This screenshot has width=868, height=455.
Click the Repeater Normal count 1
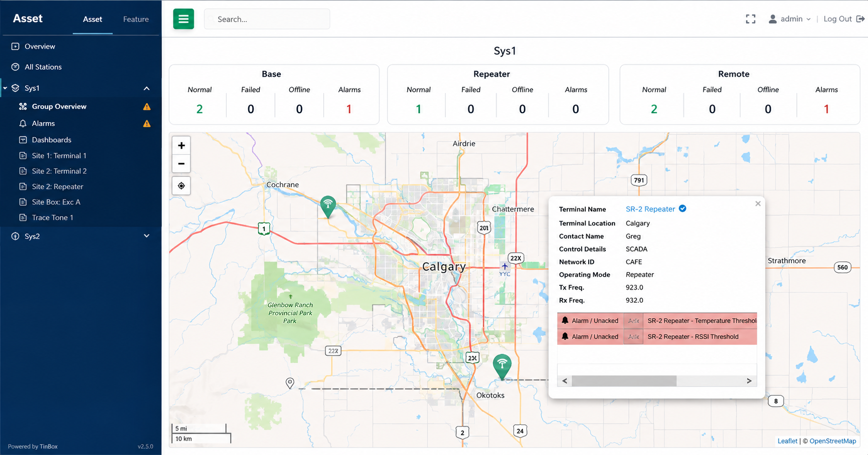(x=419, y=109)
